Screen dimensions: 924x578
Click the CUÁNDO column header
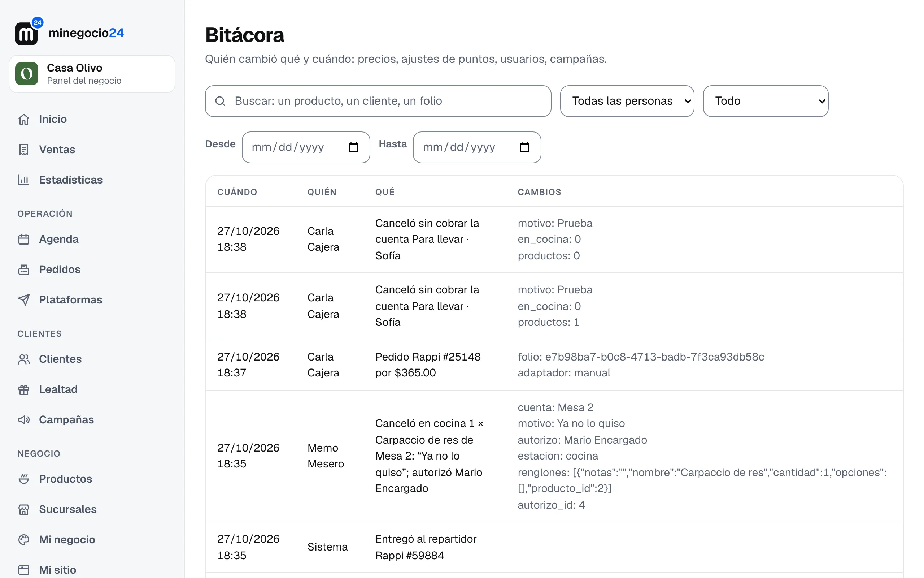[x=237, y=192]
